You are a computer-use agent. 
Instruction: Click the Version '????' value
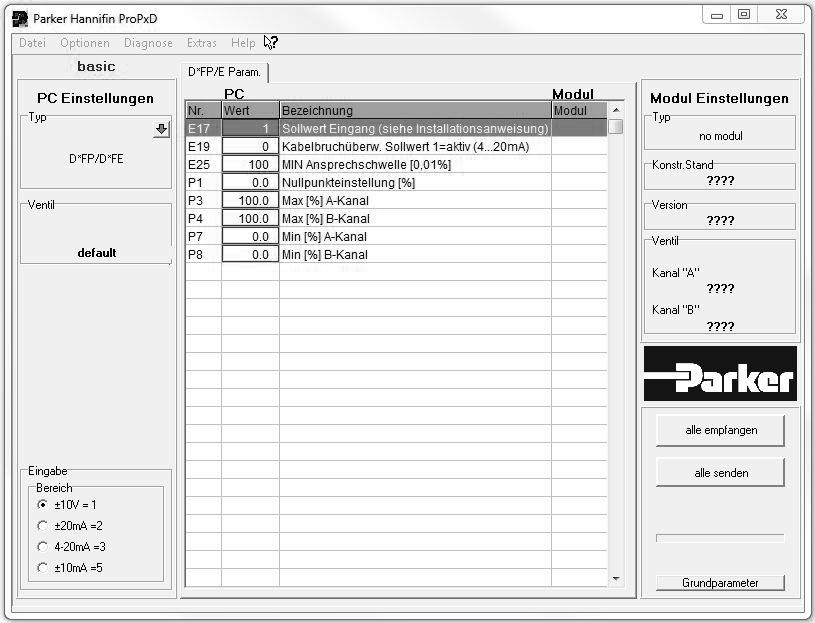pyautogui.click(x=720, y=221)
